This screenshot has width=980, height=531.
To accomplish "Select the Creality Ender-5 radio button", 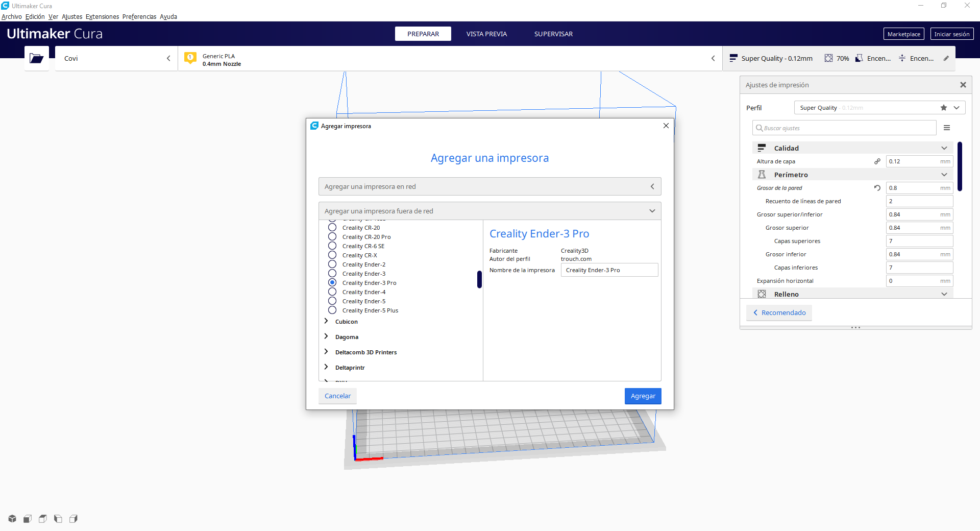I will click(x=332, y=301).
